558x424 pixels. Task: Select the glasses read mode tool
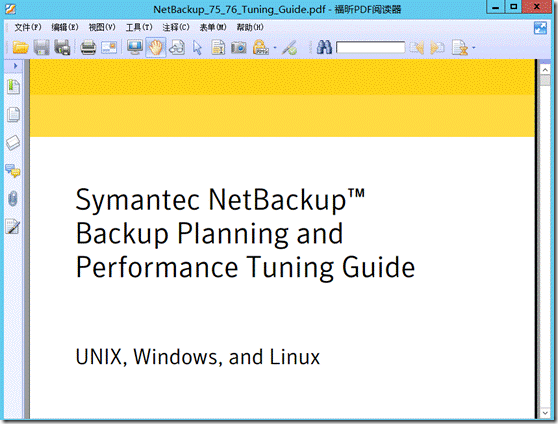point(177,47)
